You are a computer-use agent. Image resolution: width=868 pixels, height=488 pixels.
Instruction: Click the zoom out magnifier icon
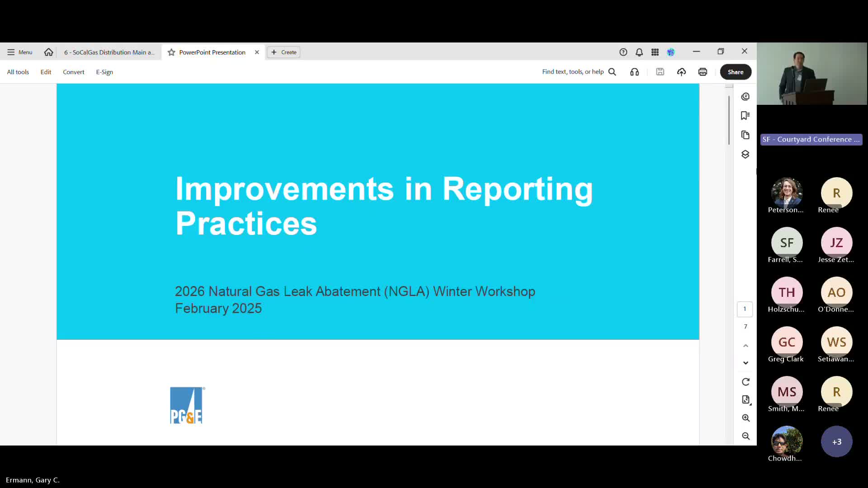tap(745, 436)
